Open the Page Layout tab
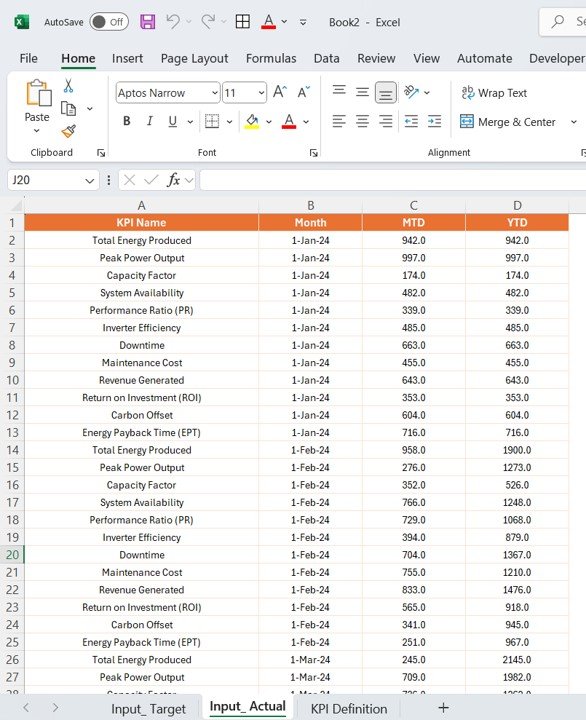Image resolution: width=586 pixels, height=720 pixels. (x=194, y=59)
